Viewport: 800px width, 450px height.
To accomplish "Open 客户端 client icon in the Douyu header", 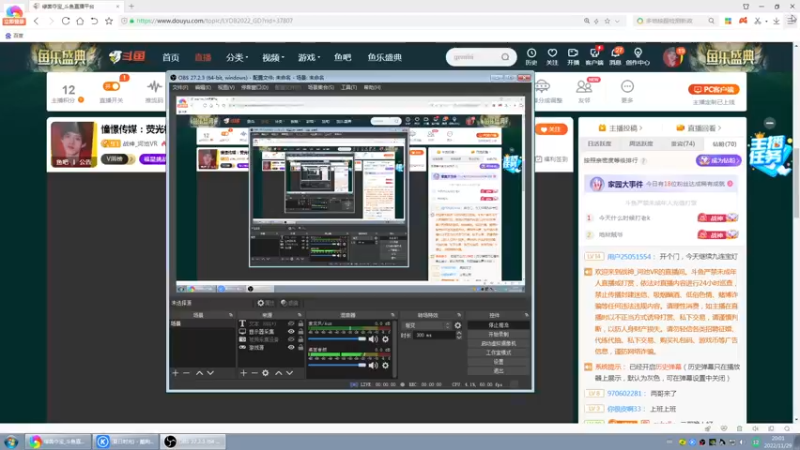I will 594,56.
